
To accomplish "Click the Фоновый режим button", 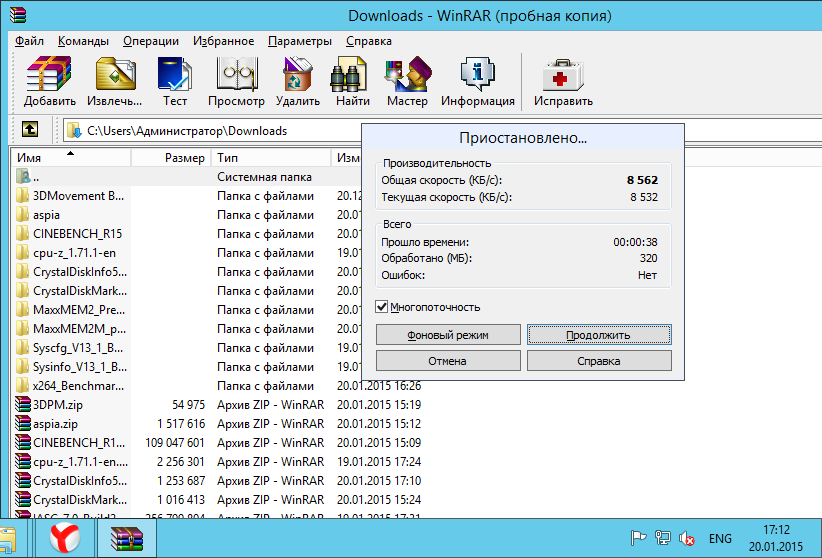I will click(448, 335).
